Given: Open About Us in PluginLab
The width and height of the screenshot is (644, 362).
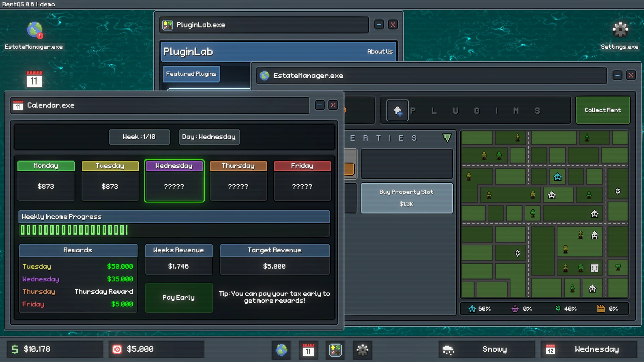Looking at the screenshot, I should 379,52.
